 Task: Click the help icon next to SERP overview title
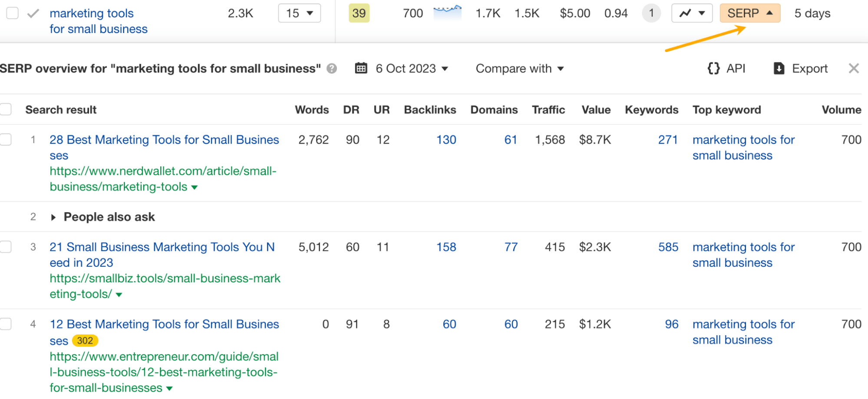[331, 68]
